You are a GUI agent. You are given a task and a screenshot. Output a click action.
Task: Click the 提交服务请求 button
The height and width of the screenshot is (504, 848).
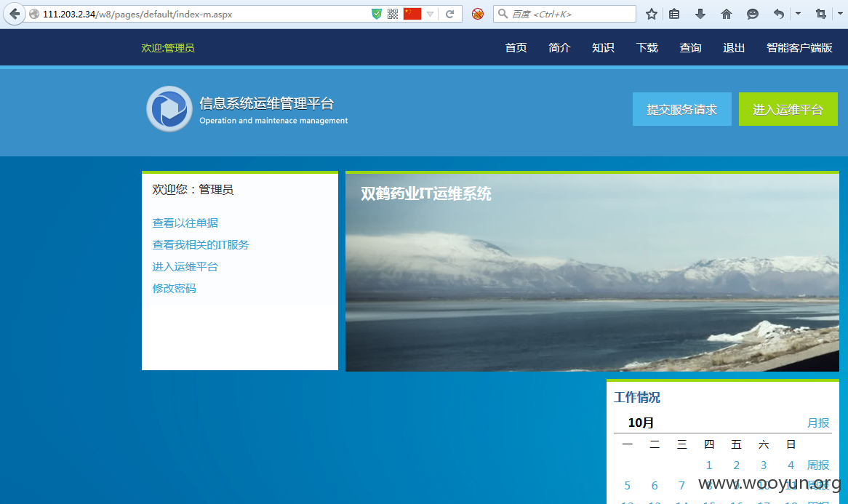click(682, 109)
